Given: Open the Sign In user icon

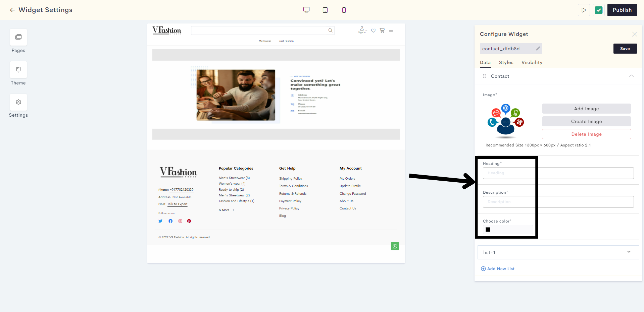Looking at the screenshot, I should click(x=362, y=30).
